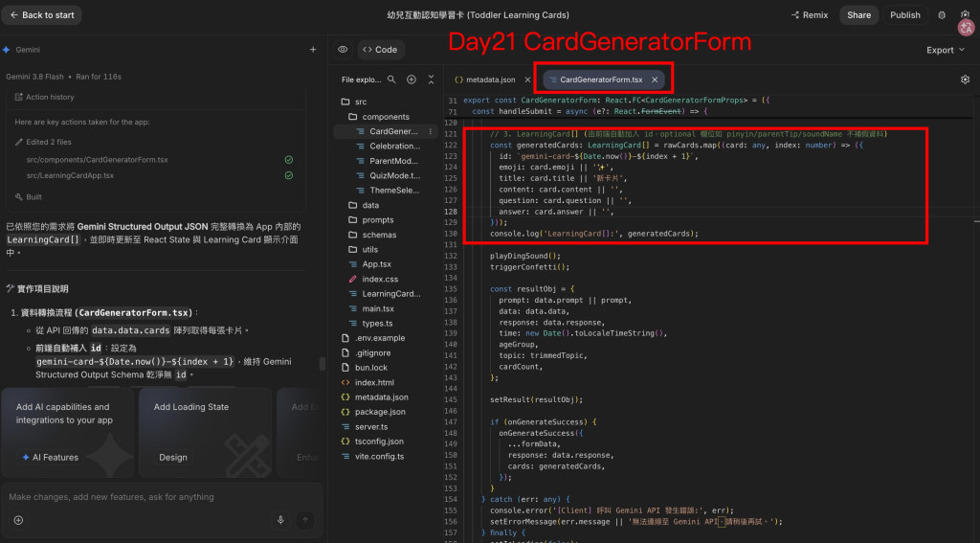
Task: Search files in the file explorer
Action: pos(391,79)
